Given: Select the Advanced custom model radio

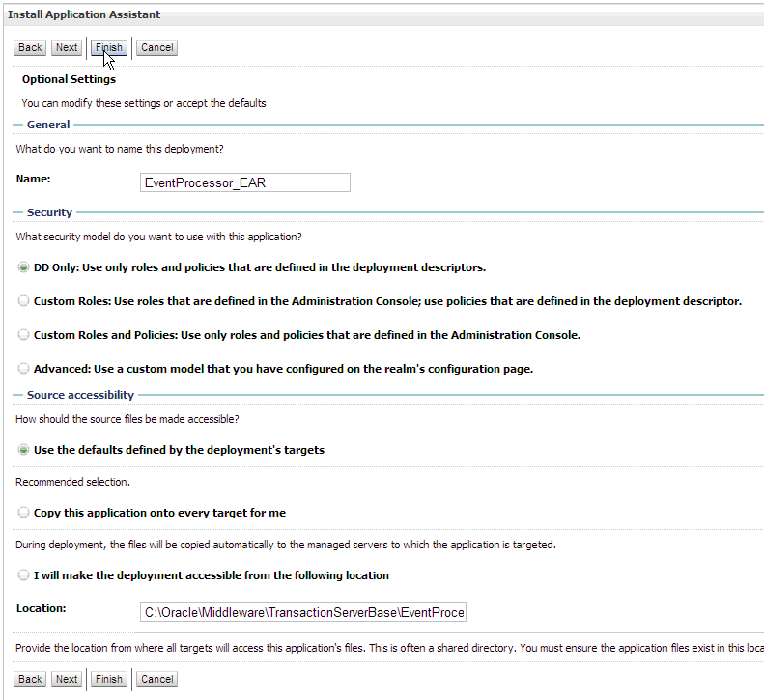Looking at the screenshot, I should point(23,368).
